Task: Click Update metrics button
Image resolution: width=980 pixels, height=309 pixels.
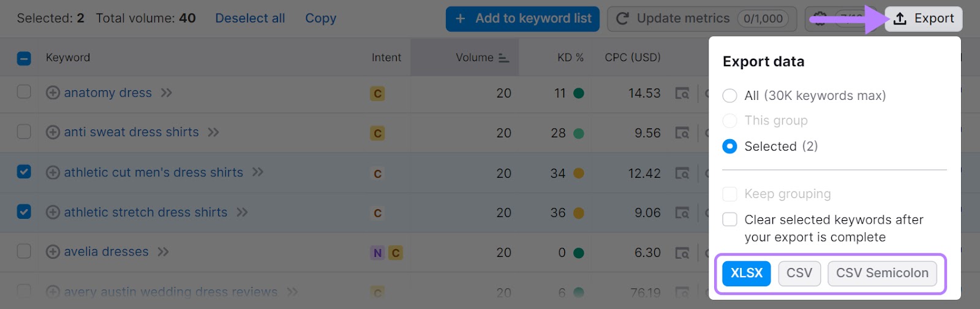Action: (701, 18)
